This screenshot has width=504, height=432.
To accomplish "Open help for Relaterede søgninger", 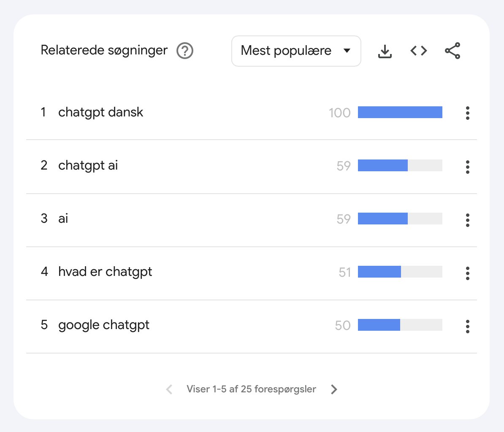I will click(x=185, y=51).
